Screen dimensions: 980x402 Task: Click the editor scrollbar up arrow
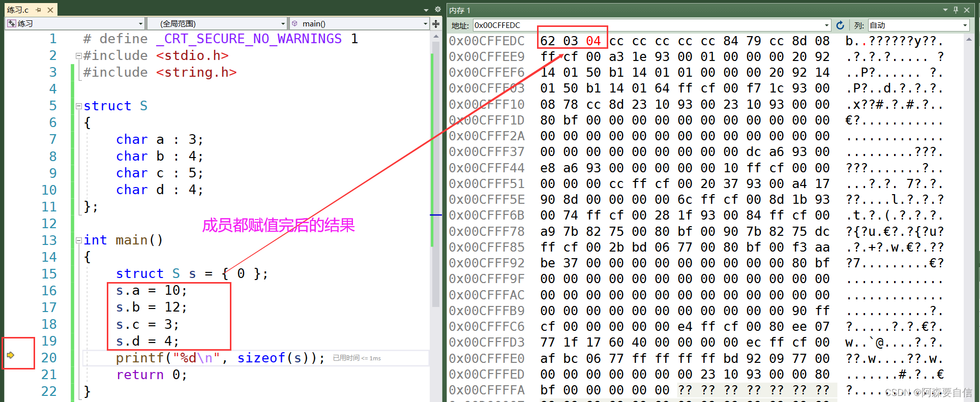(x=436, y=37)
